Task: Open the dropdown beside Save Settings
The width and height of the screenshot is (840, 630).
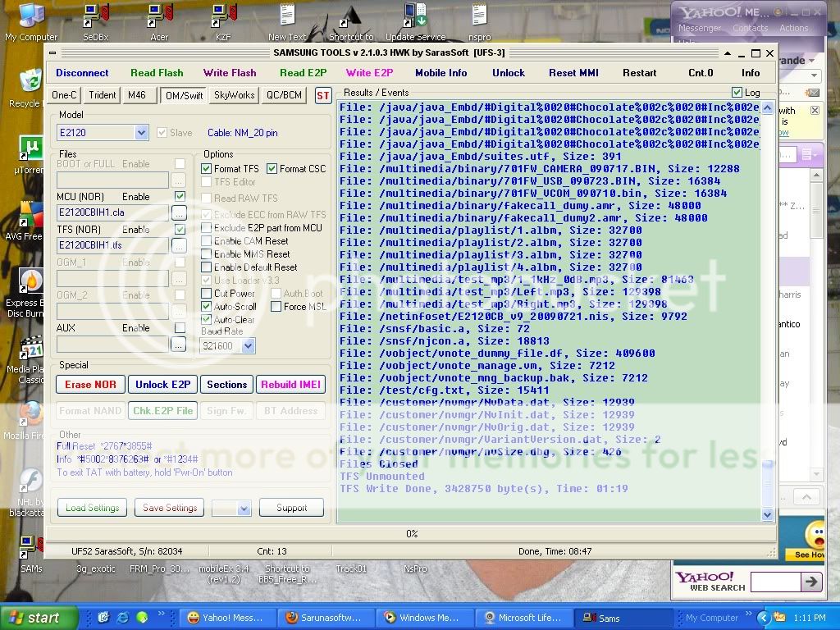Action: 244,508
